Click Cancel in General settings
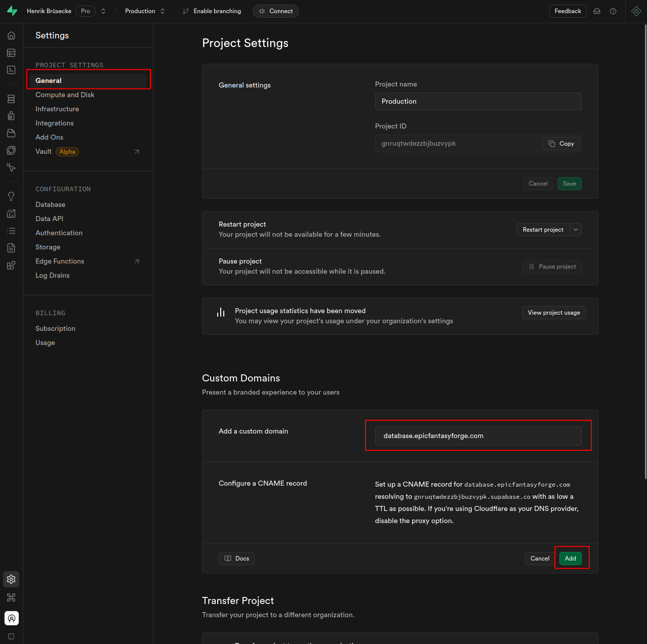This screenshot has height=644, width=647. 538,184
